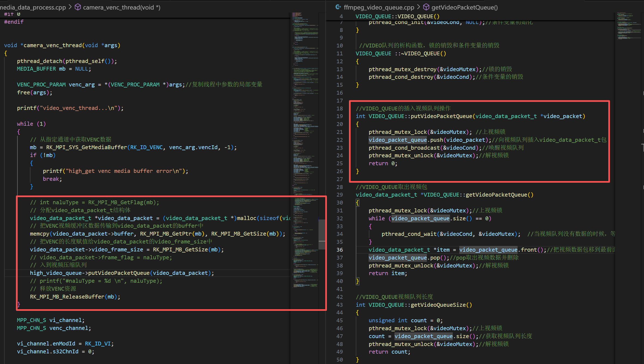Jump to sticky header VIDEO_QUEUE::VIDEO_QUEUE()
The height and width of the screenshot is (364, 644).
397,16
